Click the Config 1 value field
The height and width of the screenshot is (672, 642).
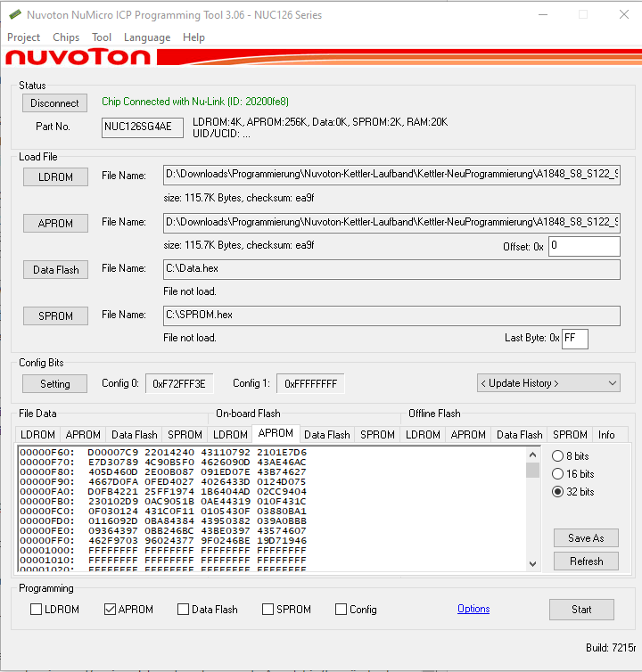point(310,383)
